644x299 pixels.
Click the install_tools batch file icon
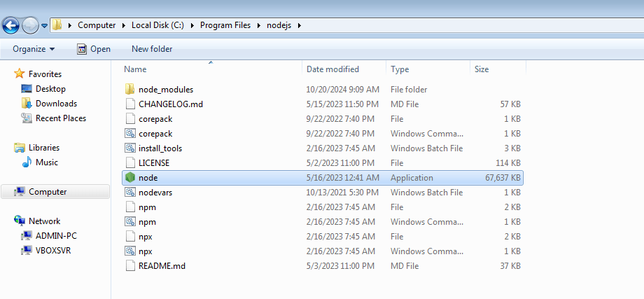tap(129, 148)
